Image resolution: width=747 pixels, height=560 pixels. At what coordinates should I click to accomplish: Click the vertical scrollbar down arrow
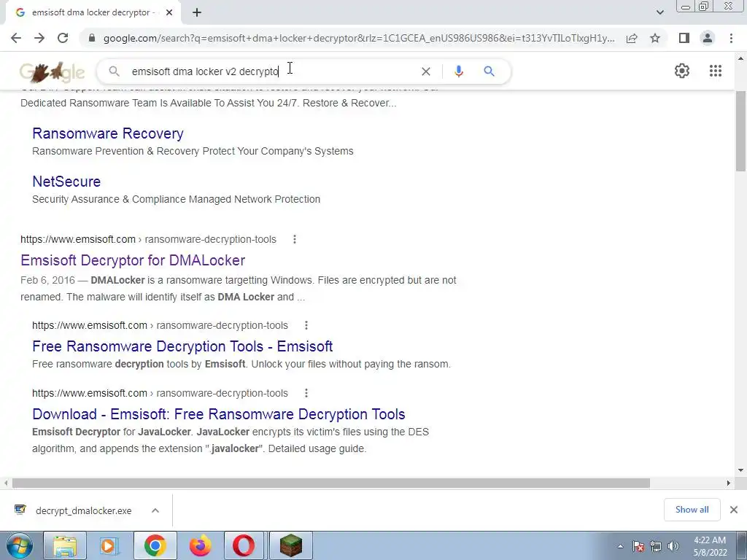point(740,470)
